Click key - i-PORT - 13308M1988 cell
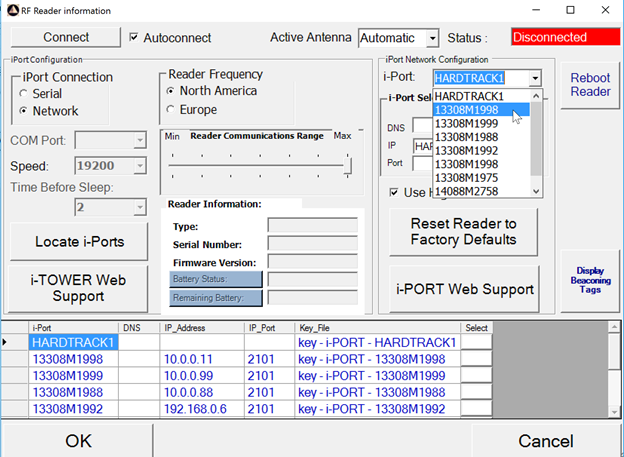 click(x=377, y=392)
